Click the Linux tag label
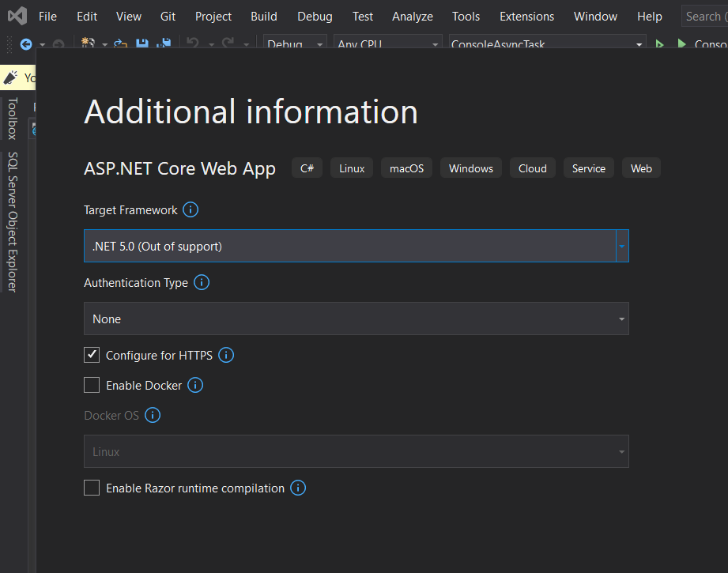The image size is (728, 573). pos(352,168)
